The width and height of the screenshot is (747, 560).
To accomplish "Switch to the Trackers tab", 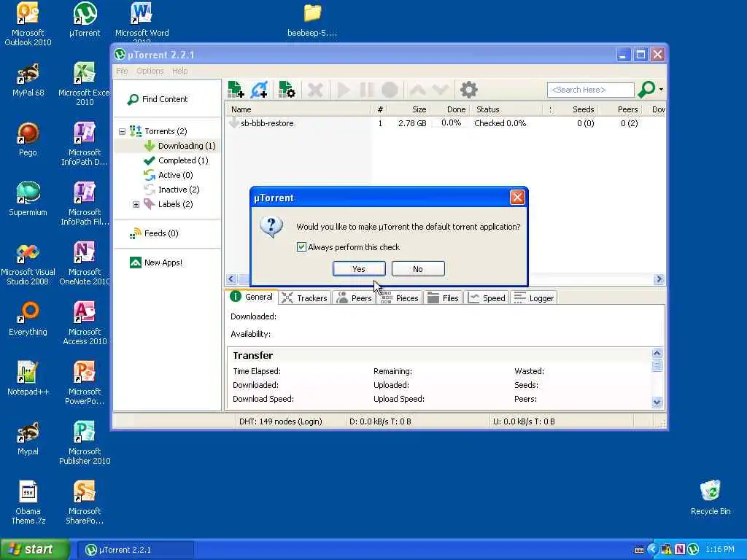I will tap(304, 298).
